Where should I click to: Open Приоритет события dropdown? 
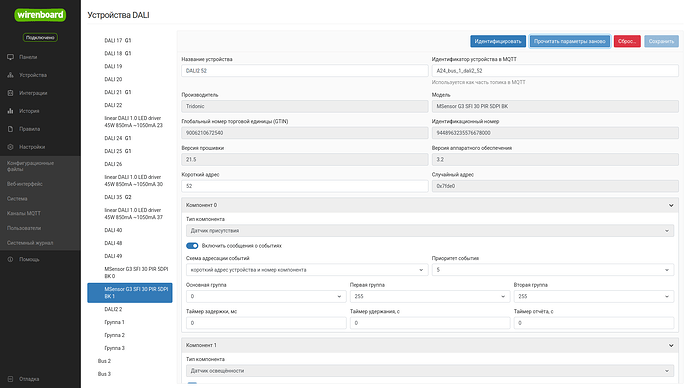coord(553,270)
